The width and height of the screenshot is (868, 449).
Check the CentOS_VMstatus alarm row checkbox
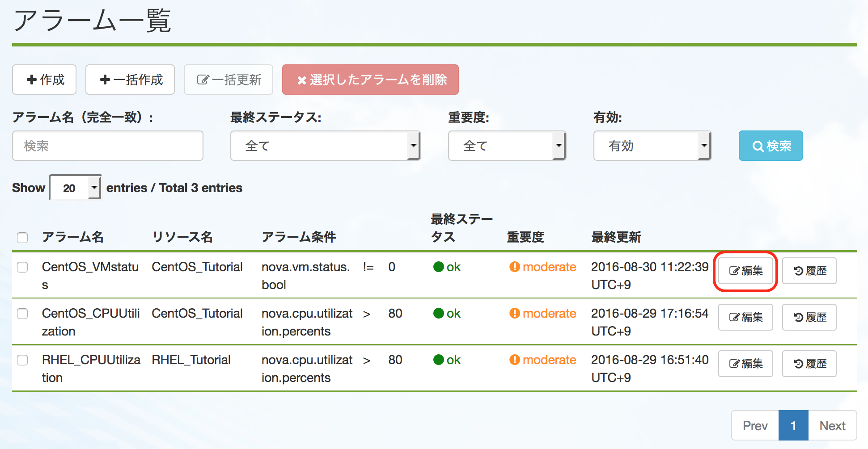click(22, 267)
